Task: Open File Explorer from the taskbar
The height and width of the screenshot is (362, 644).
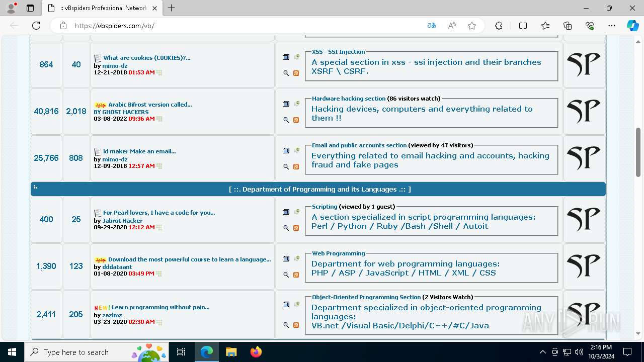Action: [x=231, y=352]
